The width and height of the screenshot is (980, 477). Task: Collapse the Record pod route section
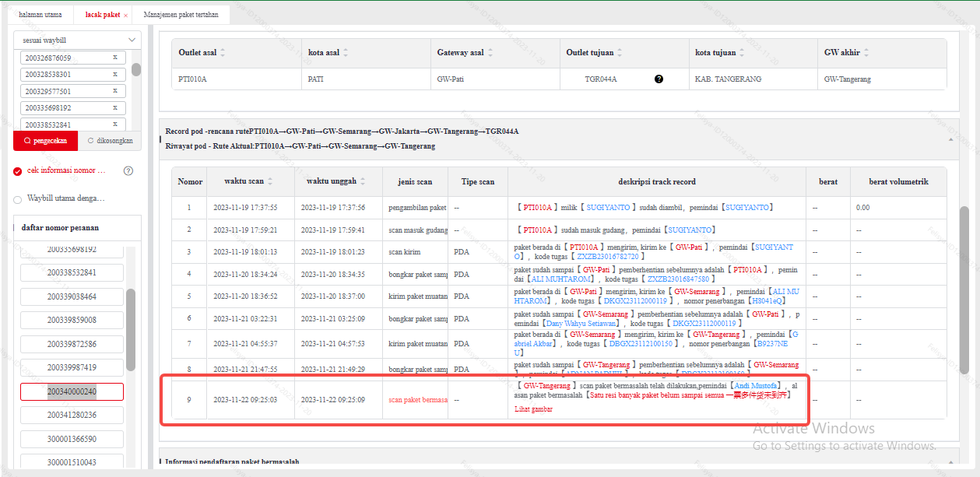point(950,139)
